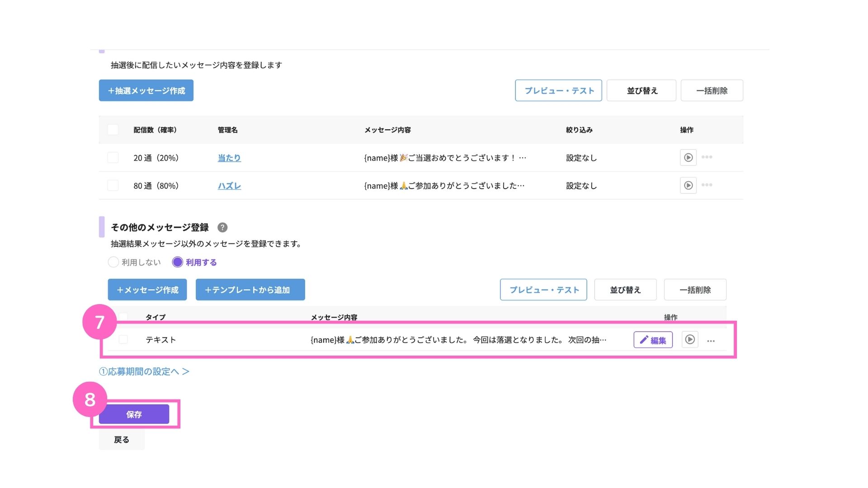This screenshot has height=488, width=868.
Task: Click play icon in ハズレ row
Action: 688,185
